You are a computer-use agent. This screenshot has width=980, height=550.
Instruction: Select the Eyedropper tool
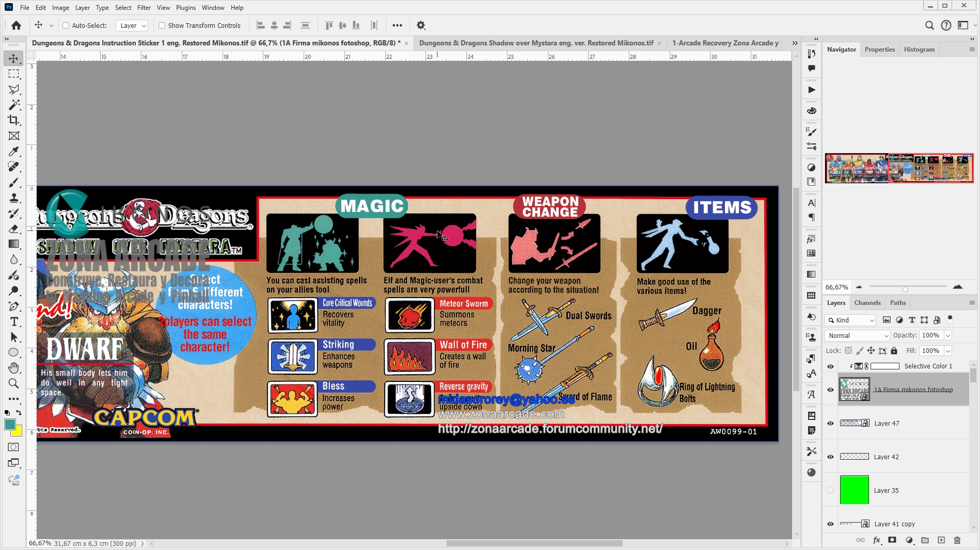tap(14, 151)
